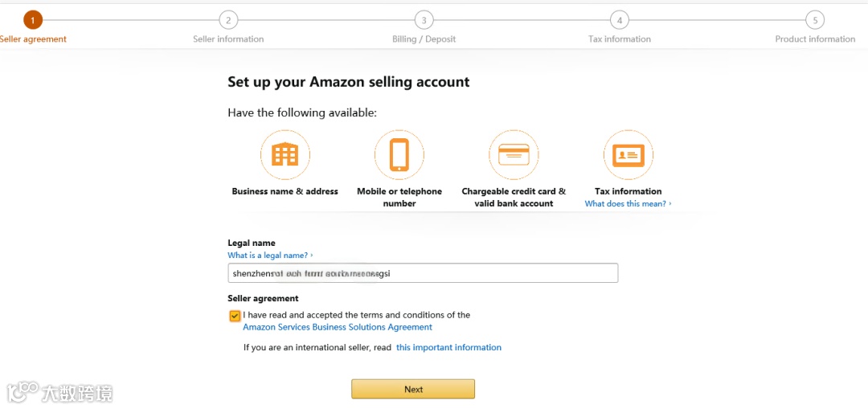Open Amazon Services Business Solutions Agreement link
868x409 pixels.
coord(338,328)
